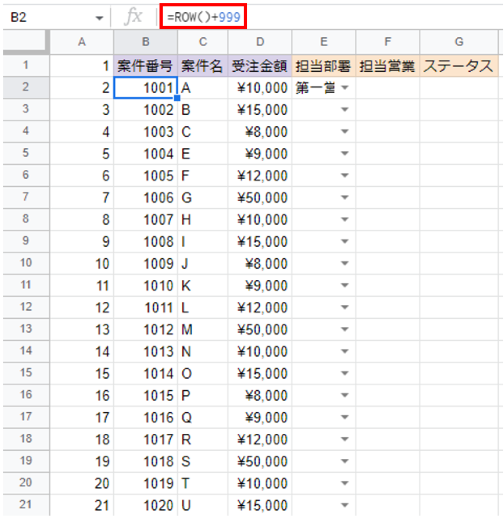Click the ステータス header cell
Viewport: 504px width, 519px height.
459,66
